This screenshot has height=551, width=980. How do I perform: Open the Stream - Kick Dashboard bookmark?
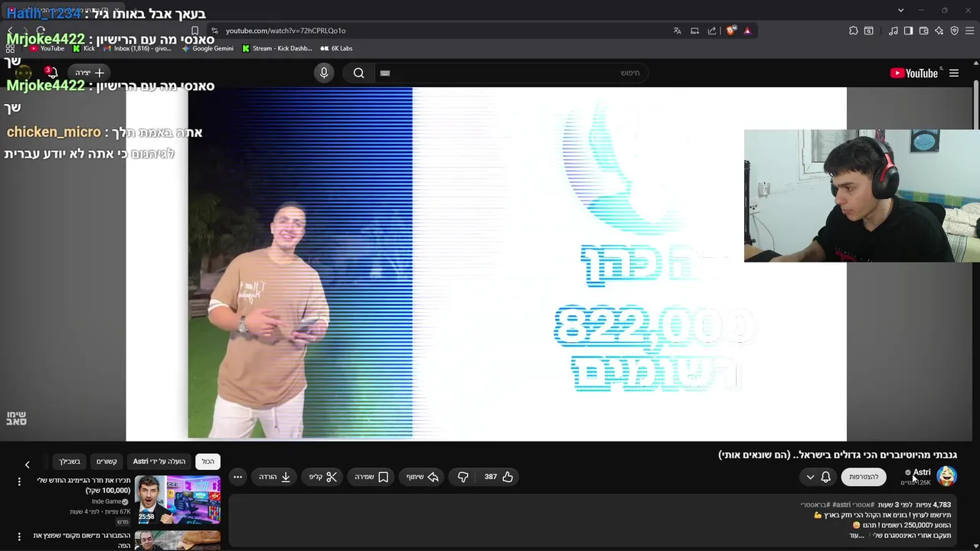point(277,48)
